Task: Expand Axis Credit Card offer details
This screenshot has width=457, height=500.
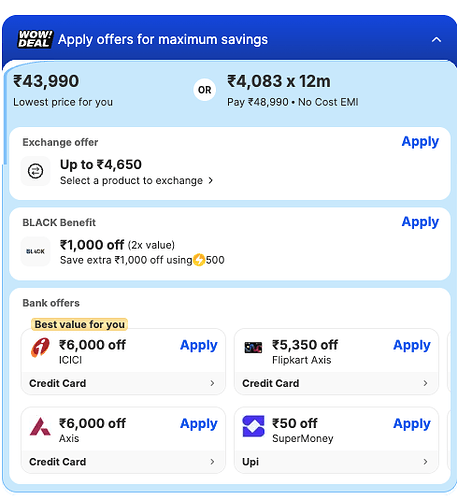Action: (123, 462)
